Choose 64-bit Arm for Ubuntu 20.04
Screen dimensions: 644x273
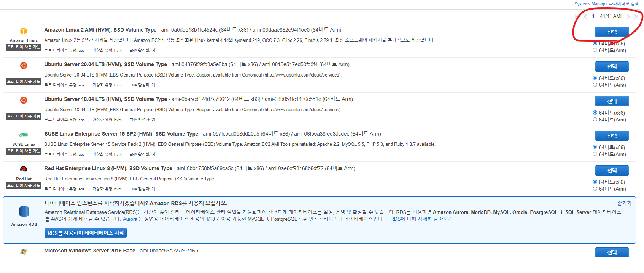[595, 85]
